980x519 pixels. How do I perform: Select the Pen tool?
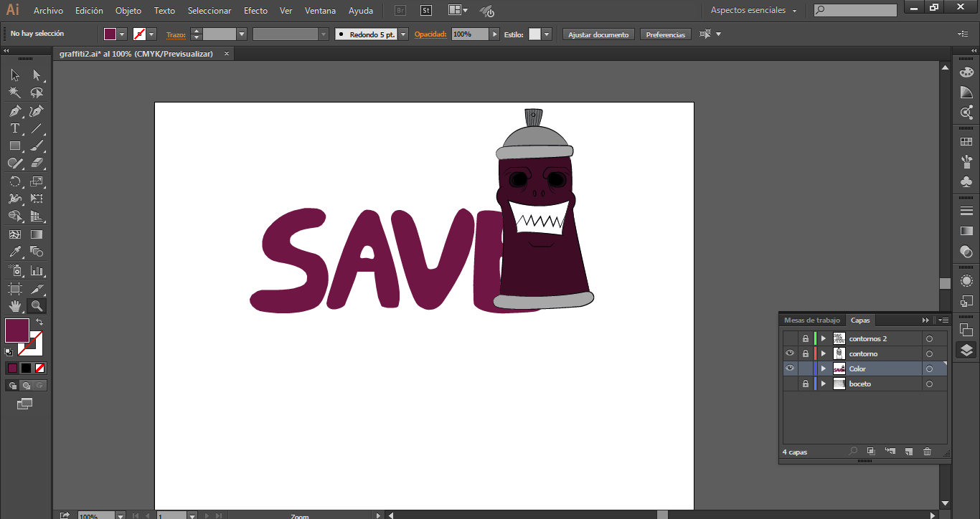(x=14, y=111)
